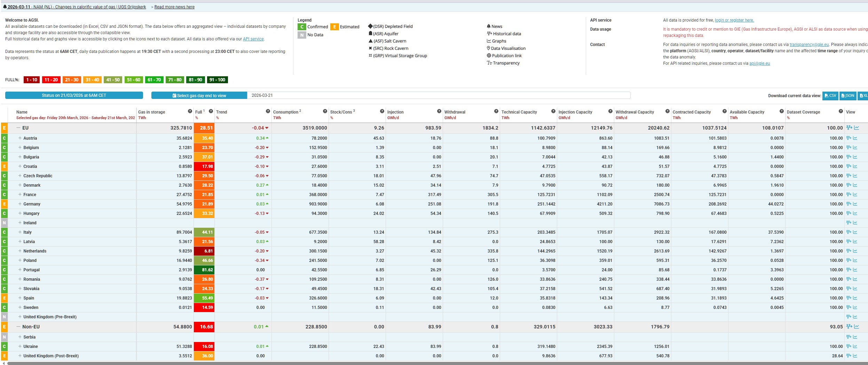Open the API service link
Image resolution: width=868 pixels, height=365 pixels.
(x=253, y=39)
